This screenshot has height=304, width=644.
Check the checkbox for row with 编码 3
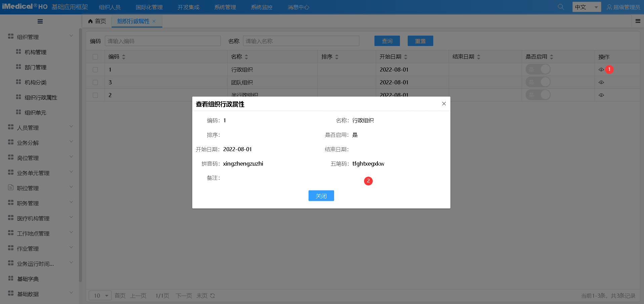click(x=95, y=82)
